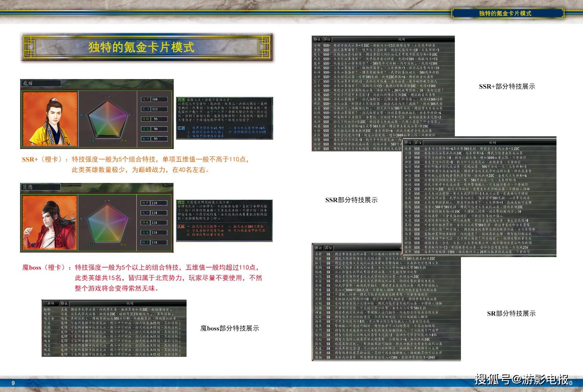Select the 龍騎 row in SR table

pos(387,267)
